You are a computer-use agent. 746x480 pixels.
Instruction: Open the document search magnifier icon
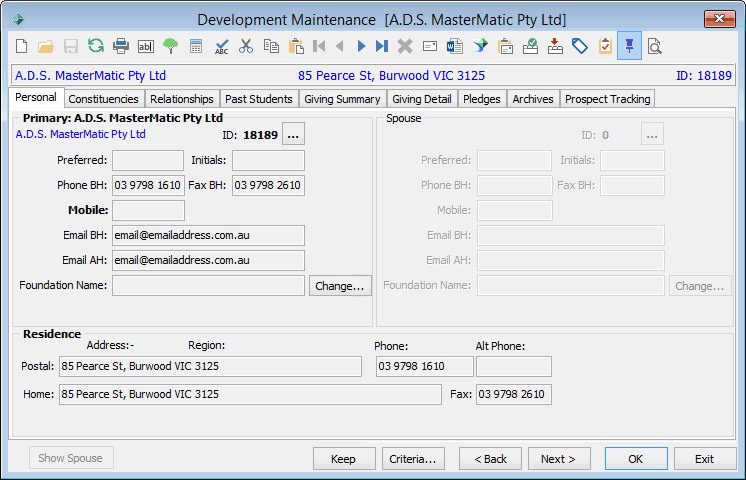click(x=655, y=46)
